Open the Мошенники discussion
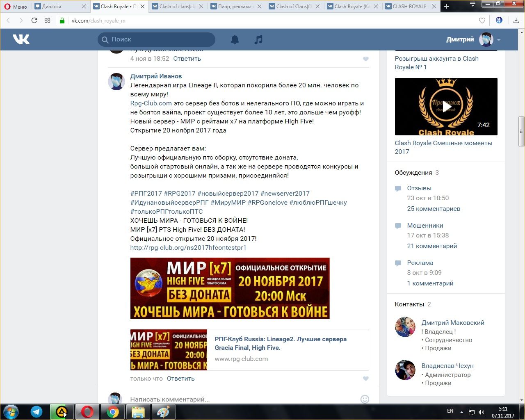The height and width of the screenshot is (420, 525). [425, 226]
